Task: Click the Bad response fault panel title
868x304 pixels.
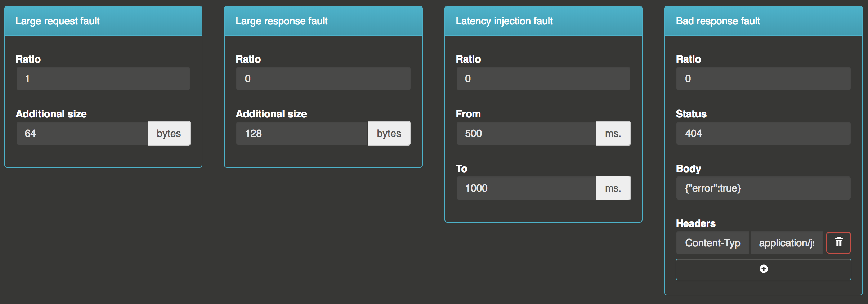Action: click(718, 21)
